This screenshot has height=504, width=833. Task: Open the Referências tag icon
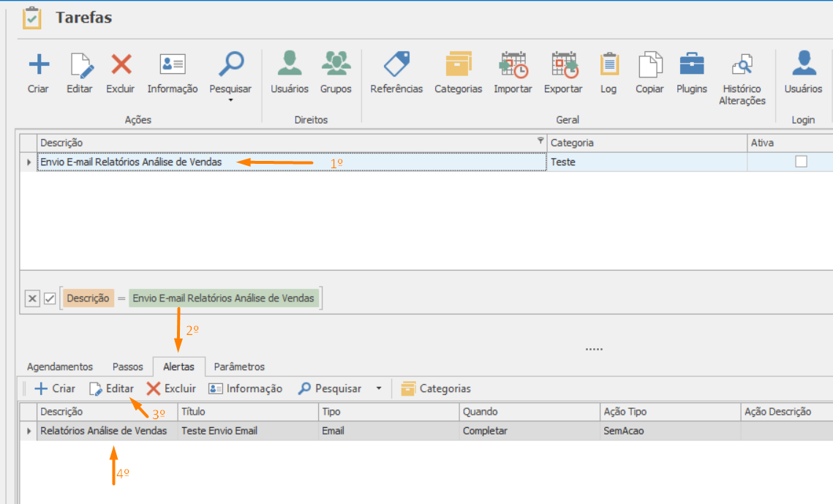tap(396, 65)
